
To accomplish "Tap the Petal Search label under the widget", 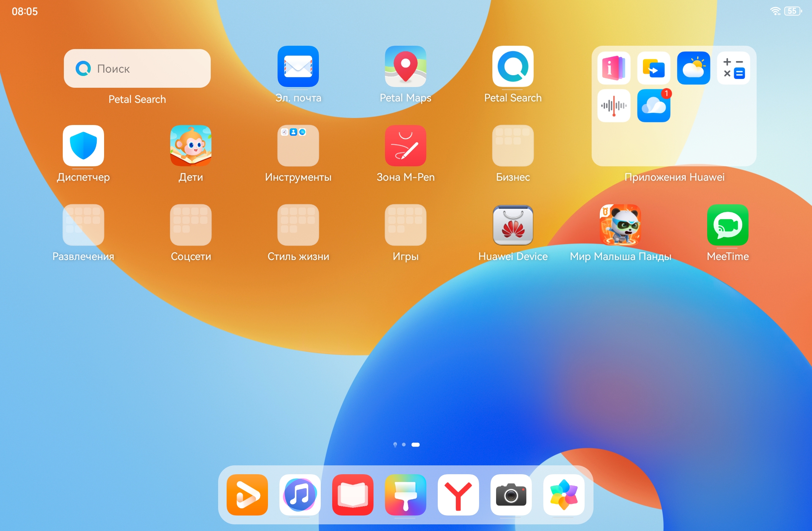I will (137, 99).
